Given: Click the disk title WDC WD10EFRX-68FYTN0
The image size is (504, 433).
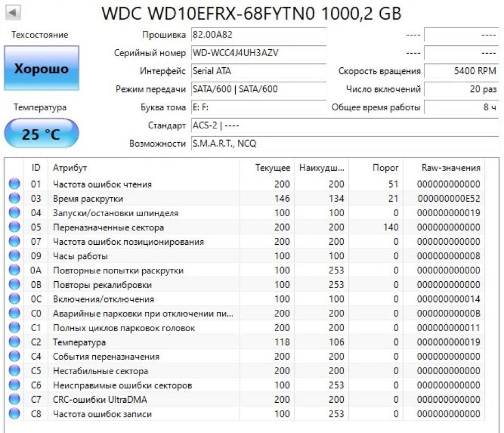Looking at the screenshot, I should 251,13.
